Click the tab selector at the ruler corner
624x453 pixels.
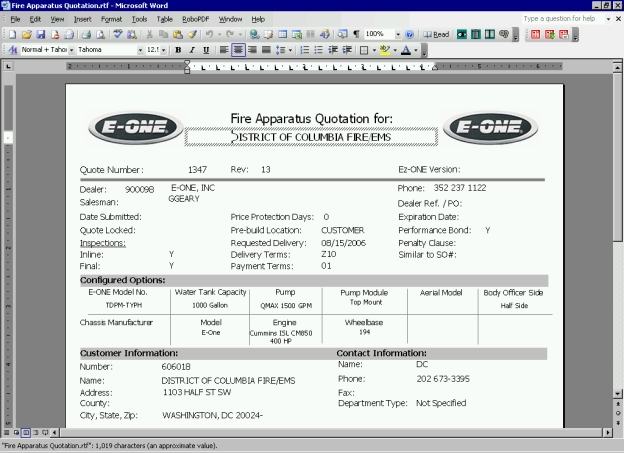pos(8,66)
